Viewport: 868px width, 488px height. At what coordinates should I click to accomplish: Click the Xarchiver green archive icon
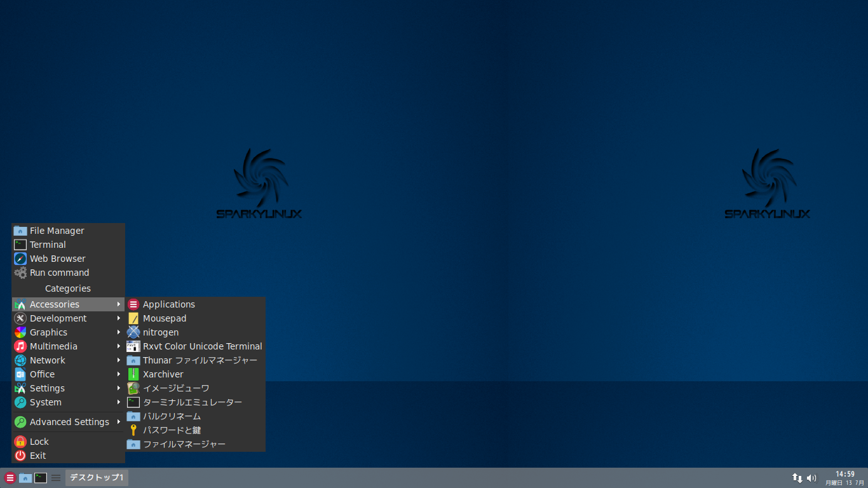click(133, 374)
